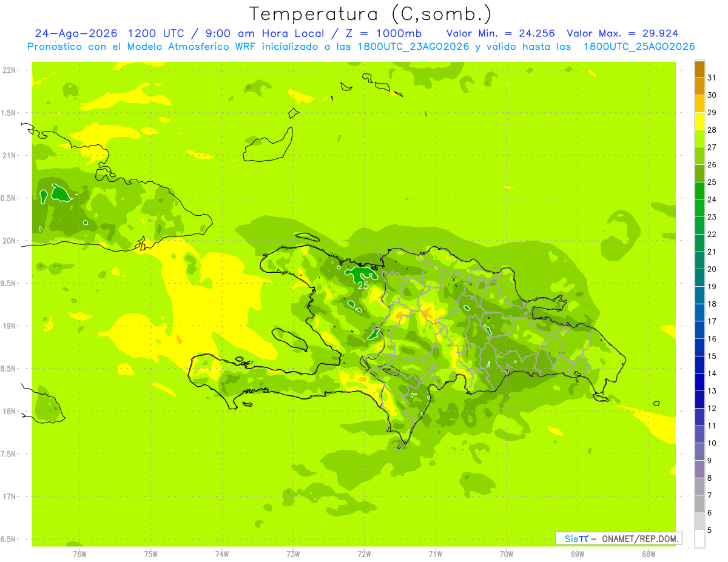The width and height of the screenshot is (728, 562).
Task: Click the "21N" latitude axis label
Action: click(9, 156)
